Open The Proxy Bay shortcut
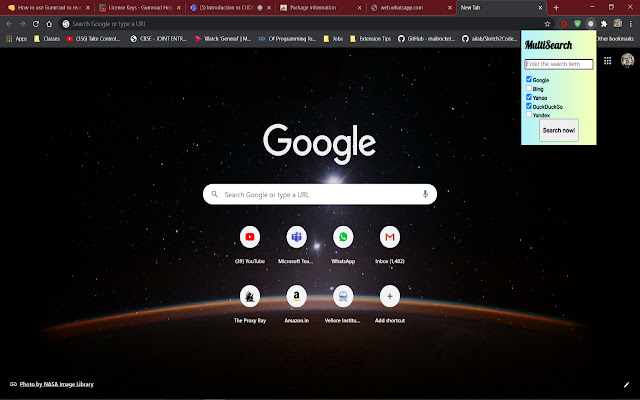Image resolution: width=640 pixels, height=400 pixels. [x=250, y=296]
